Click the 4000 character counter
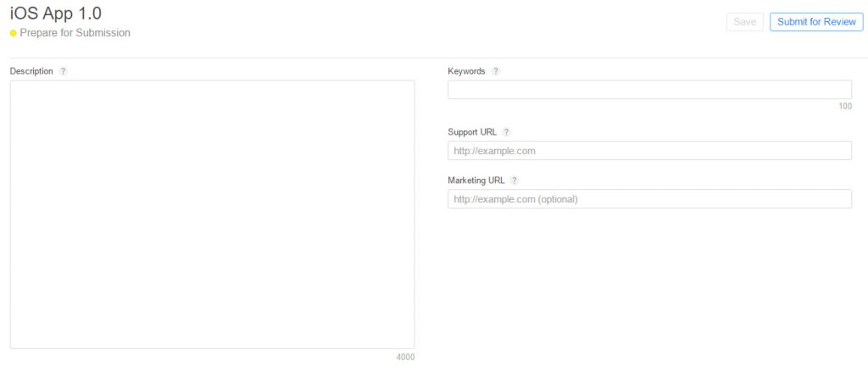 pos(405,357)
